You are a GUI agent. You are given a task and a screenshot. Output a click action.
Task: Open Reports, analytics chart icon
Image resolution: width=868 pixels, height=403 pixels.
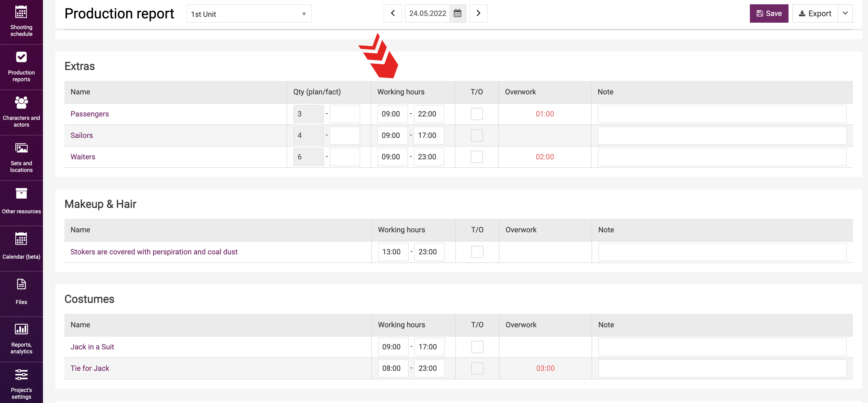coord(21,329)
